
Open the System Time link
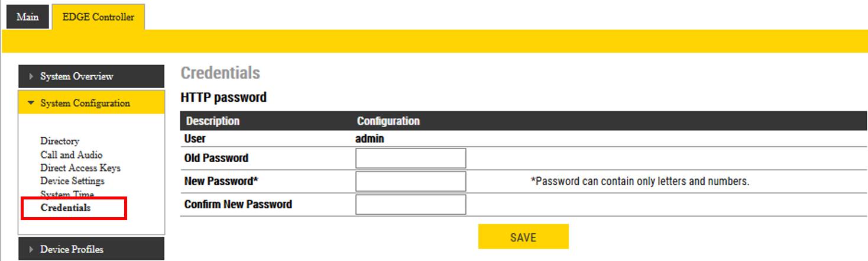tap(67, 194)
